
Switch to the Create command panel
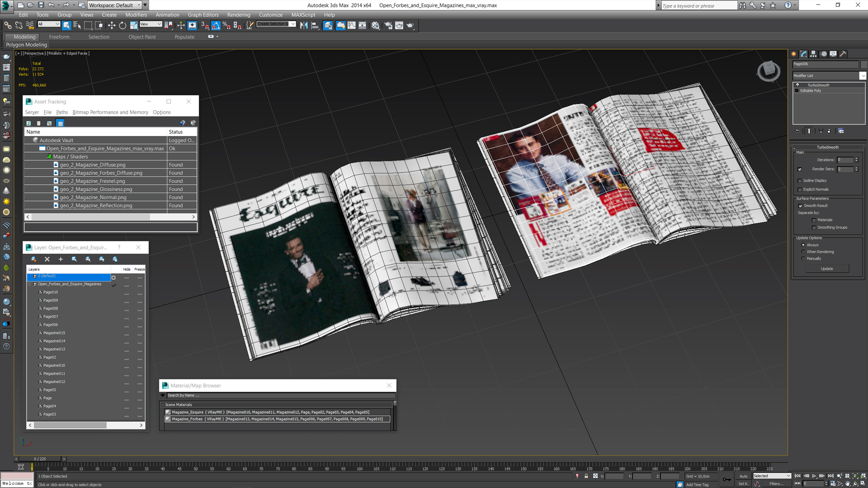click(x=794, y=54)
